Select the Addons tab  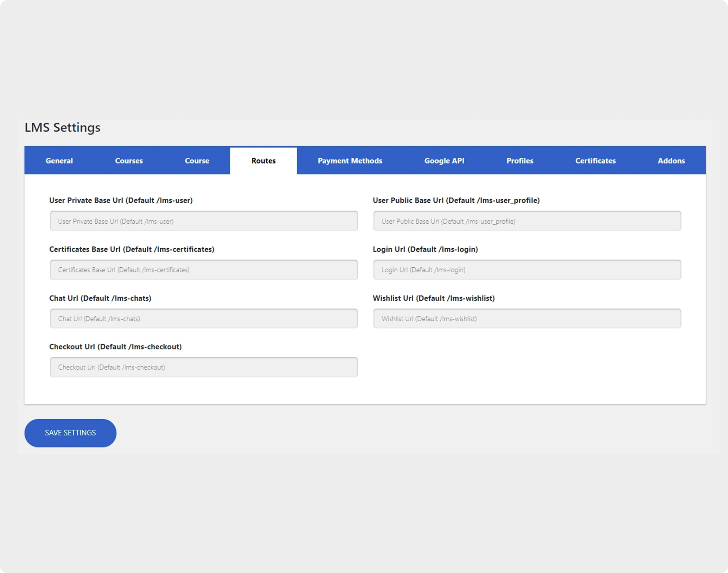pos(671,161)
